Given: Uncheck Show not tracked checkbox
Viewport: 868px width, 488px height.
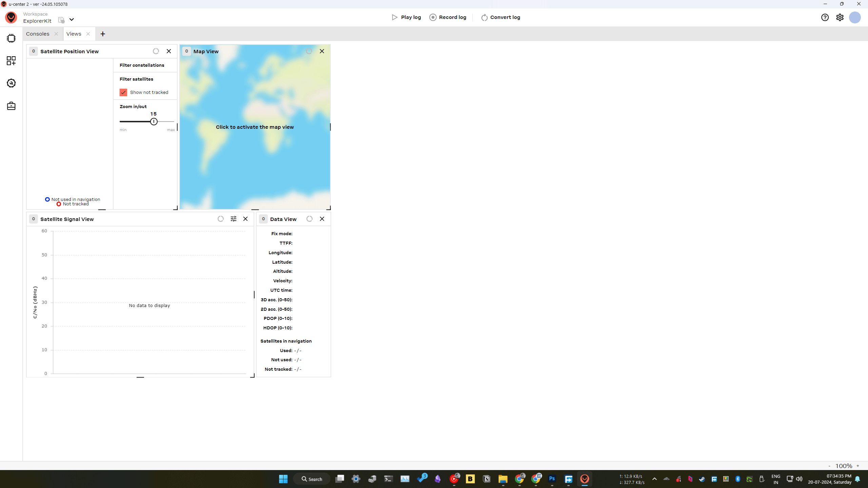Looking at the screenshot, I should pos(123,92).
